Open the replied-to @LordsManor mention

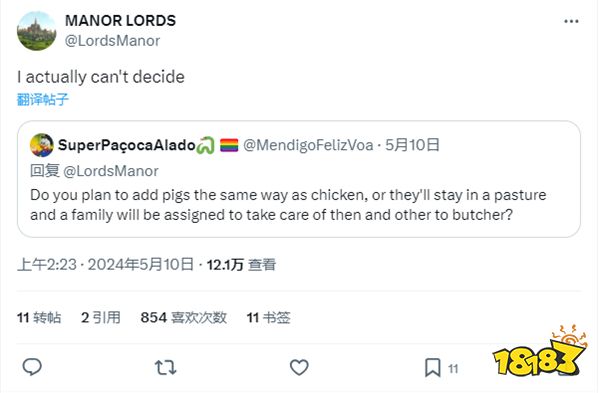(x=111, y=171)
